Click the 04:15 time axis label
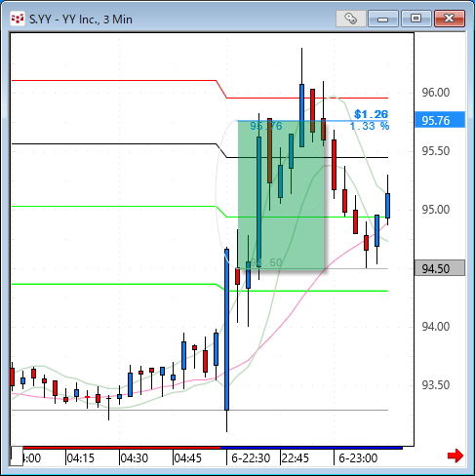Screen dimensions: 475x476 [x=80, y=458]
